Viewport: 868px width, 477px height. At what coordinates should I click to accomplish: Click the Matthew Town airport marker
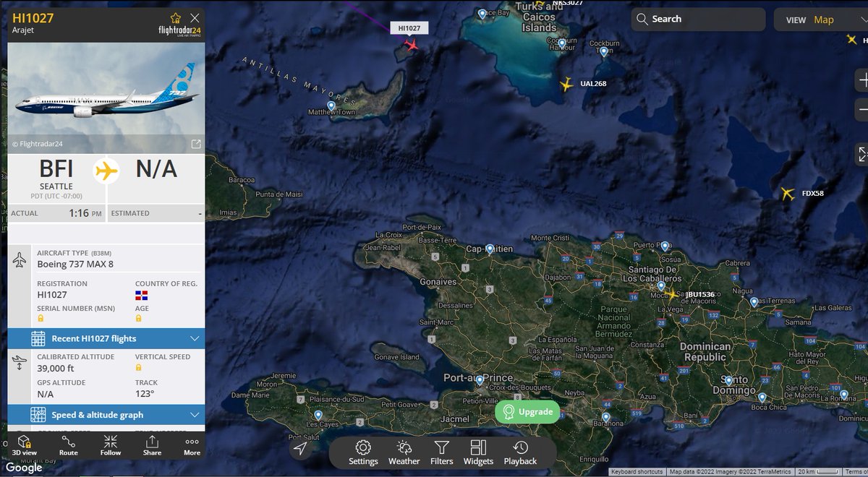pyautogui.click(x=331, y=106)
